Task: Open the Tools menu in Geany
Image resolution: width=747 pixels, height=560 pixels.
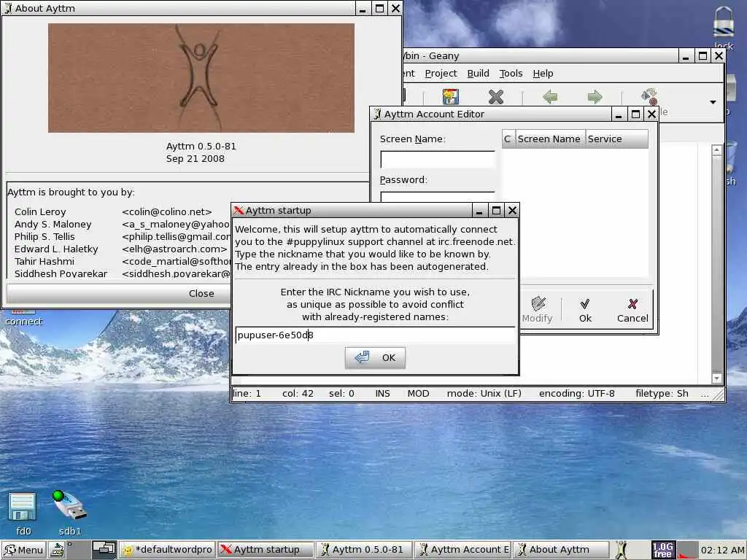Action: [511, 74]
